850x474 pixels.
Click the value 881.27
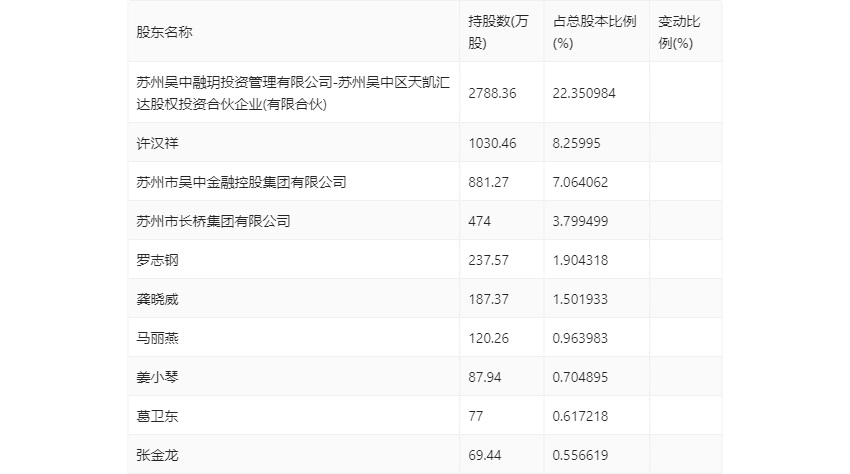click(x=488, y=182)
